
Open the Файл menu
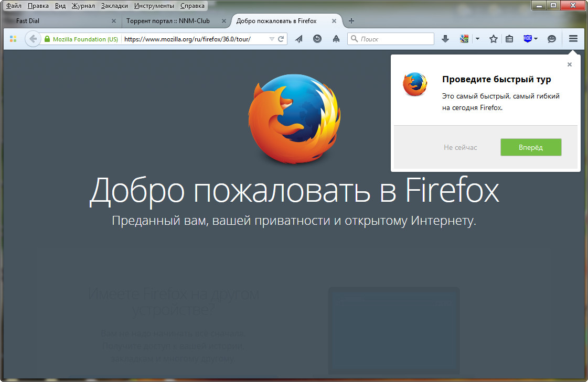point(14,6)
